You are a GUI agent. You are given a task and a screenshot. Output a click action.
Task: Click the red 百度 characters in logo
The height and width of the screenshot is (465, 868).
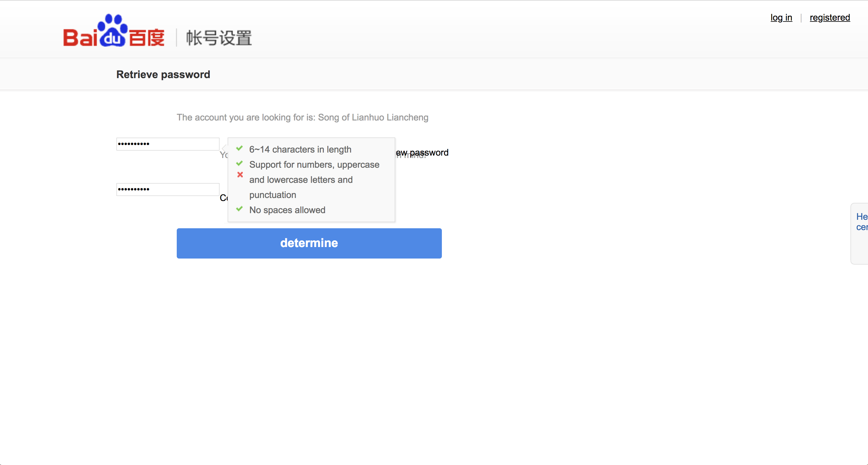147,38
